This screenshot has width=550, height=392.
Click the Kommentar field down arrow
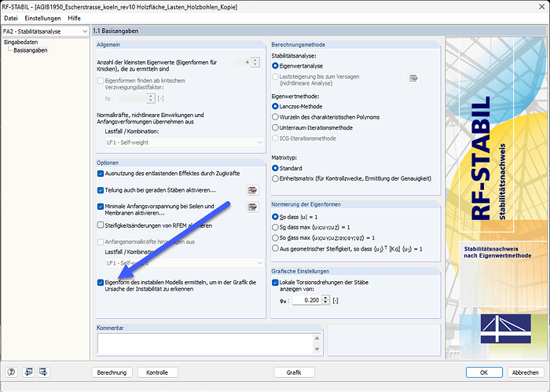(317, 350)
